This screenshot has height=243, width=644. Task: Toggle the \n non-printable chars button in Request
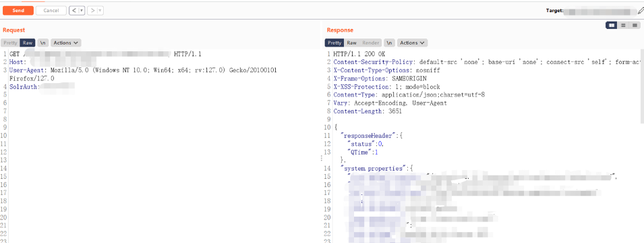pos(42,43)
